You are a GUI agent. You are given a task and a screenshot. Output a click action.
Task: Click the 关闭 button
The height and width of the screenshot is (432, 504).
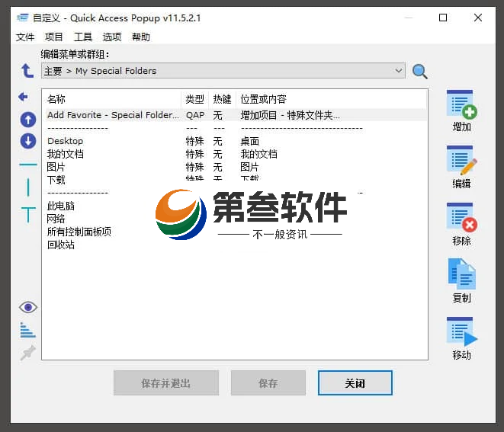pos(355,383)
